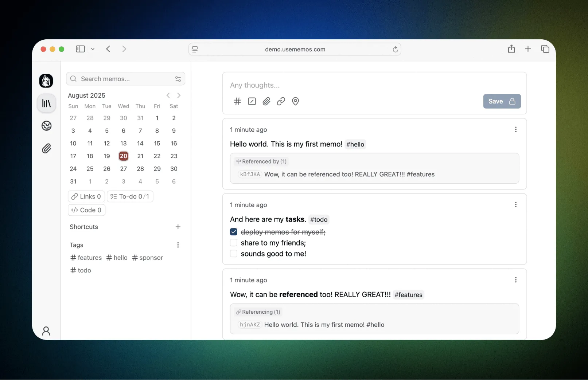Click the August 2025 month label
This screenshot has height=380, width=588.
87,95
